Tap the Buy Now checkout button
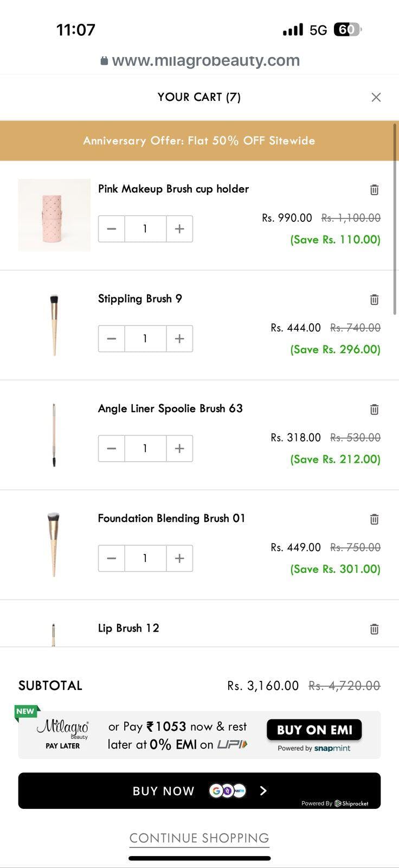The height and width of the screenshot is (868, 399). pos(199,790)
